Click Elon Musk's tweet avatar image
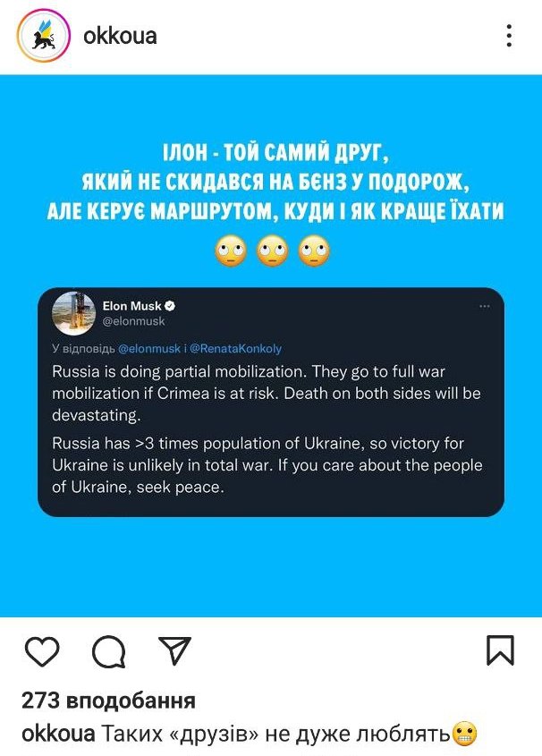Screen dimensions: 542x756 tap(73, 313)
